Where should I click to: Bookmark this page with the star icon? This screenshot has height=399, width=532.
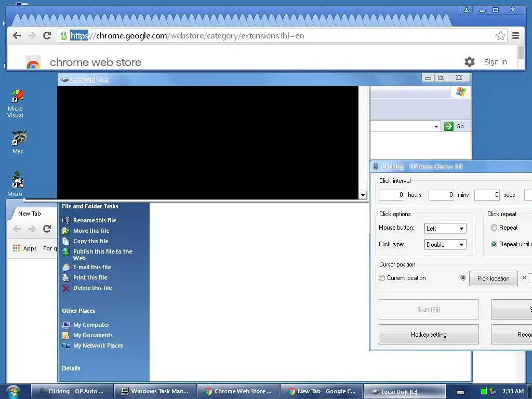coord(500,36)
